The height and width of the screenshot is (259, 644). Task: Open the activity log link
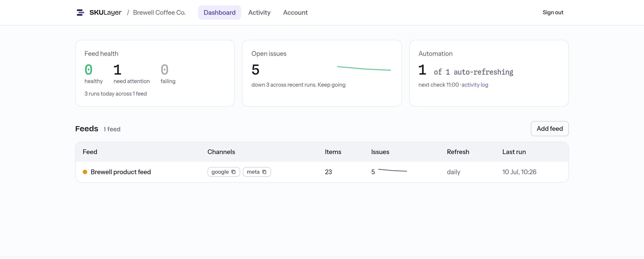point(475,85)
